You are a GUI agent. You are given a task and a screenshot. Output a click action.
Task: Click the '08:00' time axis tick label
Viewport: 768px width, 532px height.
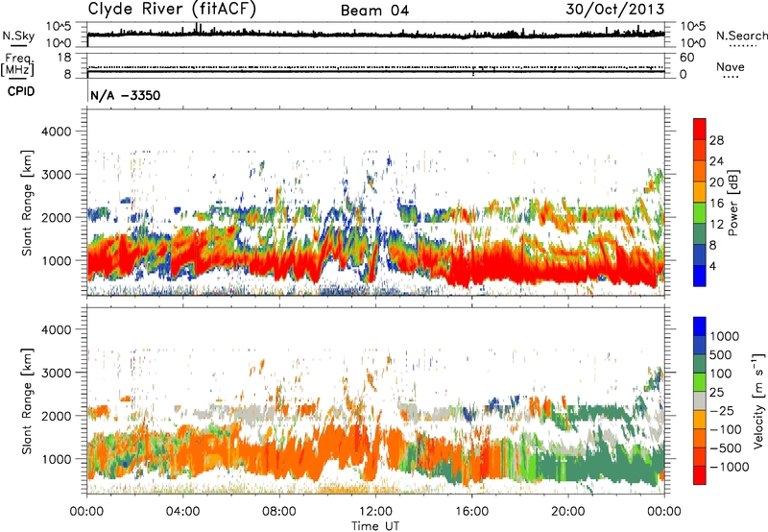tap(279, 512)
